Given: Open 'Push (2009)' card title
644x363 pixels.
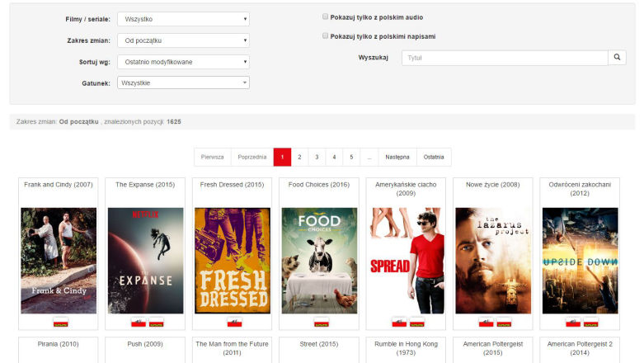Looking at the screenshot, I should [145, 344].
